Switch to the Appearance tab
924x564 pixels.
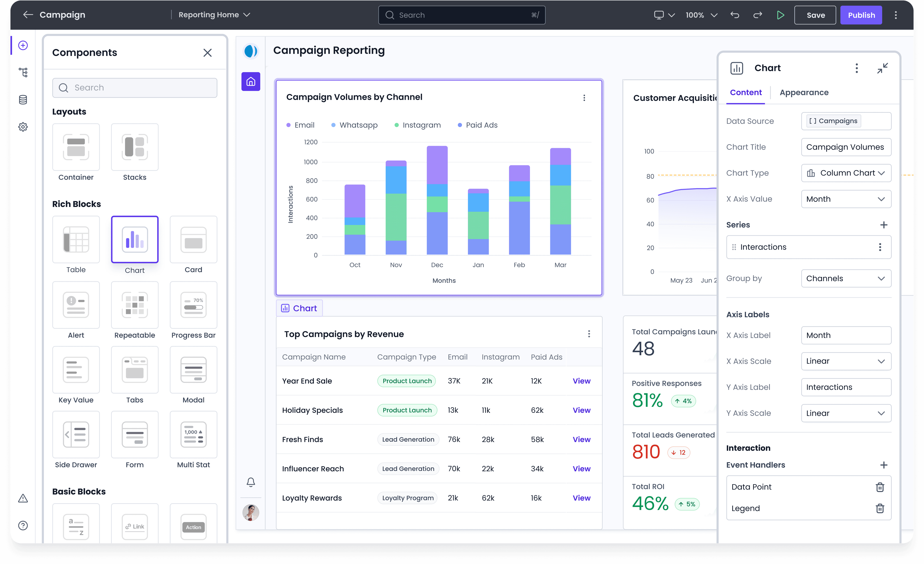pos(804,92)
